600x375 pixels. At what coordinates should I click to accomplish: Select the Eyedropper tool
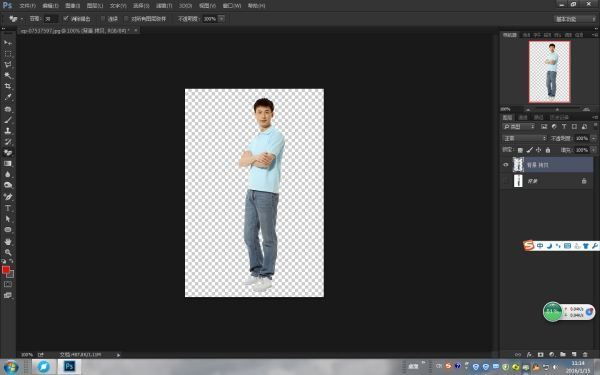point(8,97)
